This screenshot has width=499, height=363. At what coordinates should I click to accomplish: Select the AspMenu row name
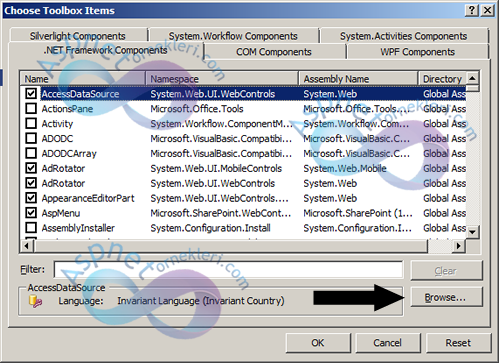tap(61, 213)
